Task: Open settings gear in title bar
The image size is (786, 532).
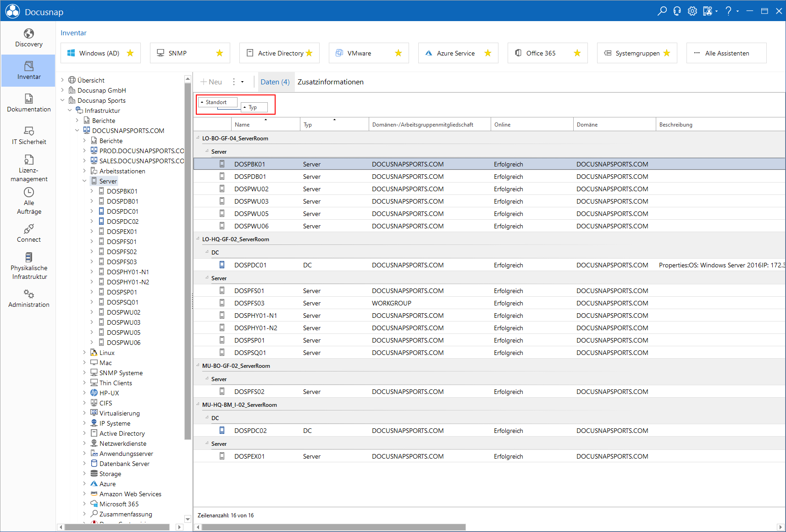Action: click(x=692, y=11)
